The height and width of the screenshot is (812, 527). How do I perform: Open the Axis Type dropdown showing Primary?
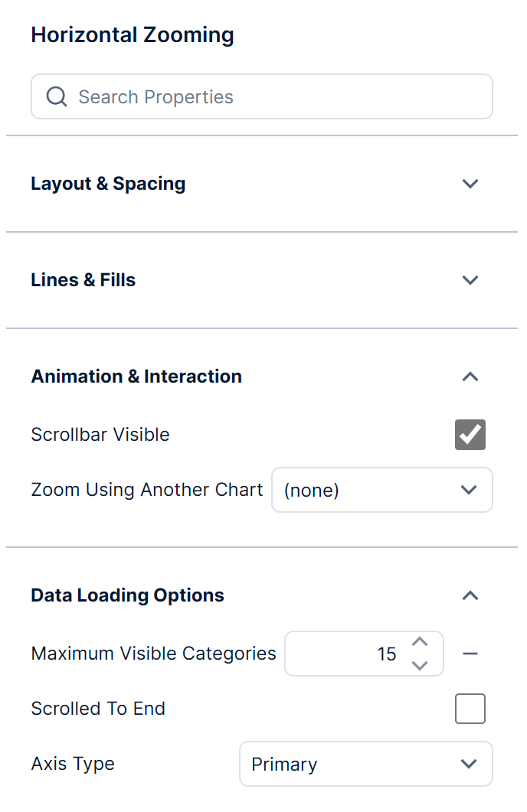pyautogui.click(x=366, y=764)
